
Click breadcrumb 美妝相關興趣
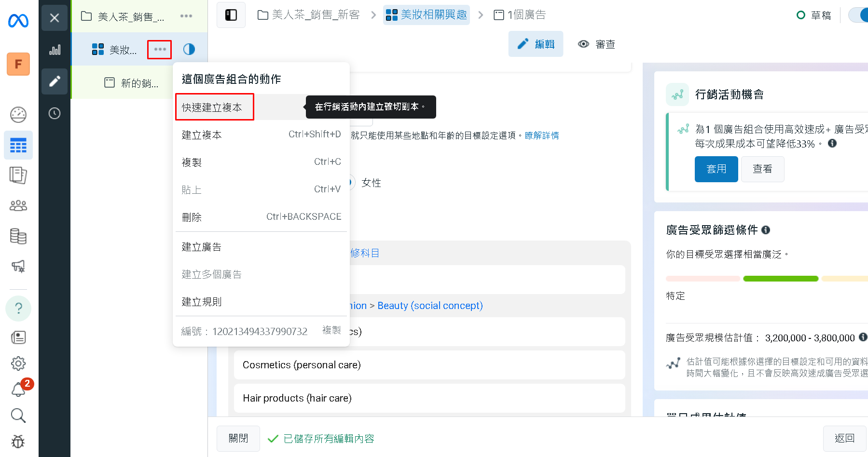coord(427,15)
